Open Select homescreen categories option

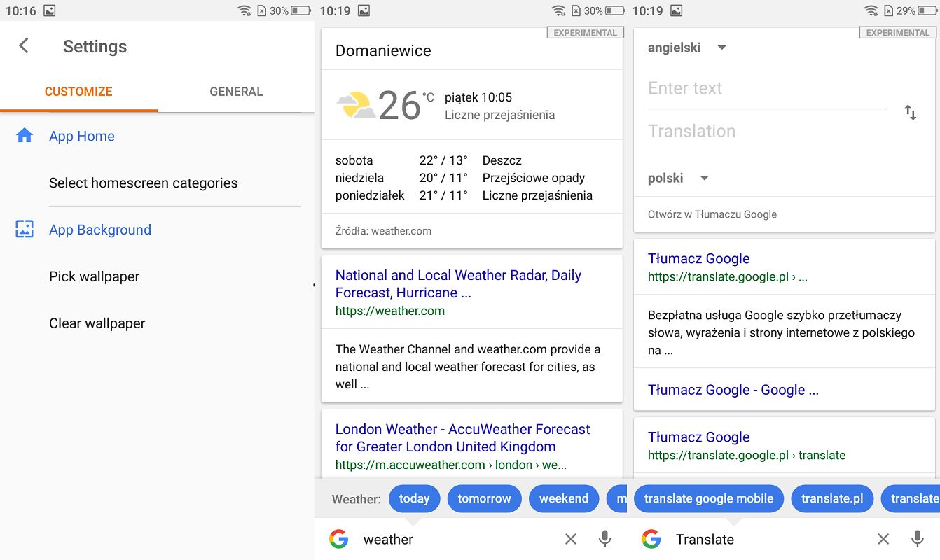point(143,183)
